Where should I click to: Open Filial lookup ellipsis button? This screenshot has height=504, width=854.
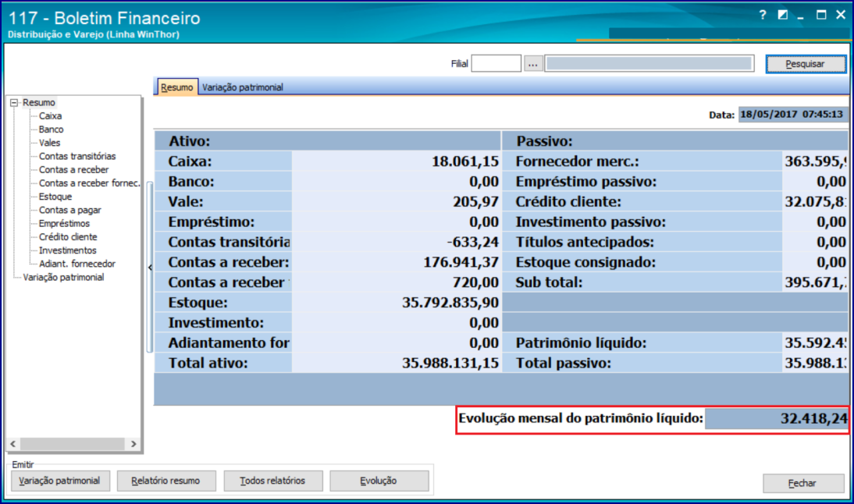pos(532,64)
